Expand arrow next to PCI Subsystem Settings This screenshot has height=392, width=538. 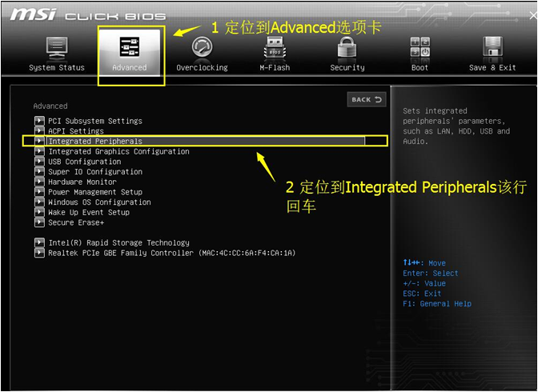point(39,121)
